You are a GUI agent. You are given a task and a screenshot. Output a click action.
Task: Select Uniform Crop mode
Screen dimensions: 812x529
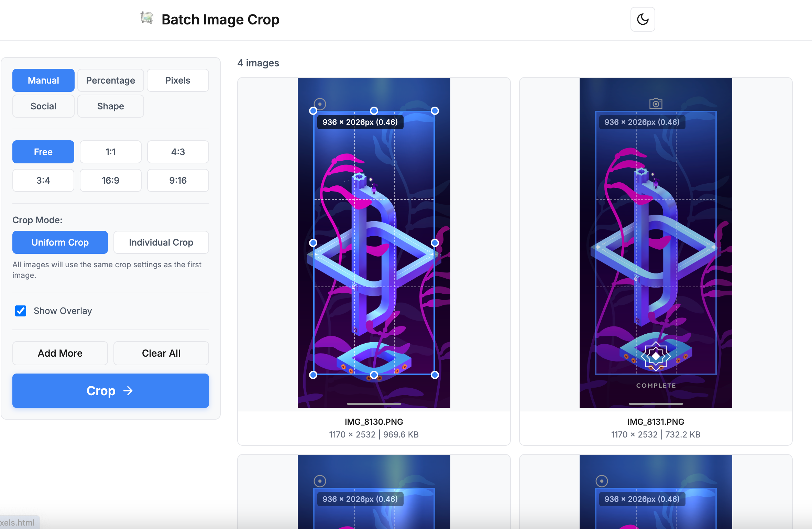[60, 242]
